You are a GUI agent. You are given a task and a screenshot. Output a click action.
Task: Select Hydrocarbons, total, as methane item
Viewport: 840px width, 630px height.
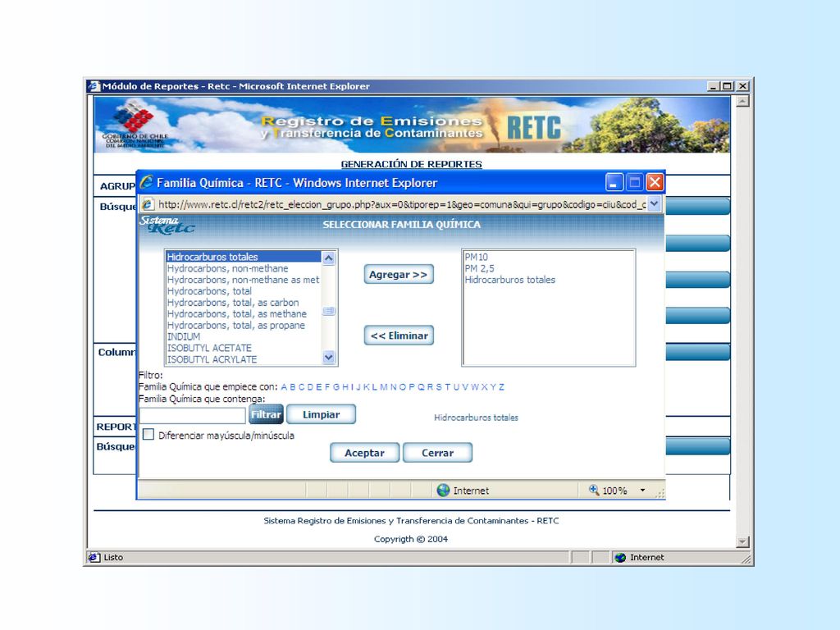click(x=243, y=314)
